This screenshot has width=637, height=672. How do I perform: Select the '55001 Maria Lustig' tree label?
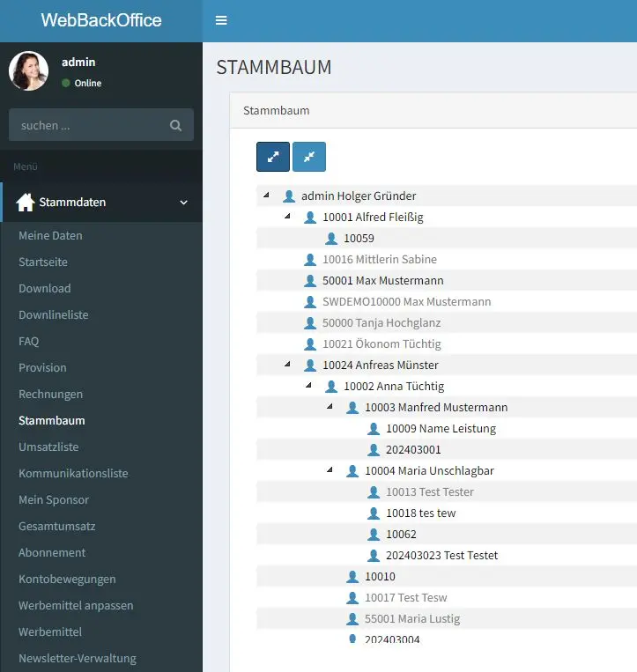point(412,619)
